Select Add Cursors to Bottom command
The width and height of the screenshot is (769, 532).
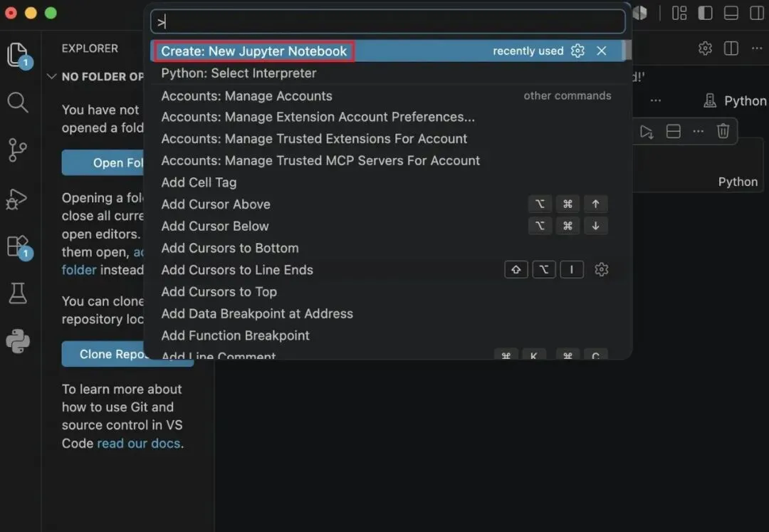388,248
